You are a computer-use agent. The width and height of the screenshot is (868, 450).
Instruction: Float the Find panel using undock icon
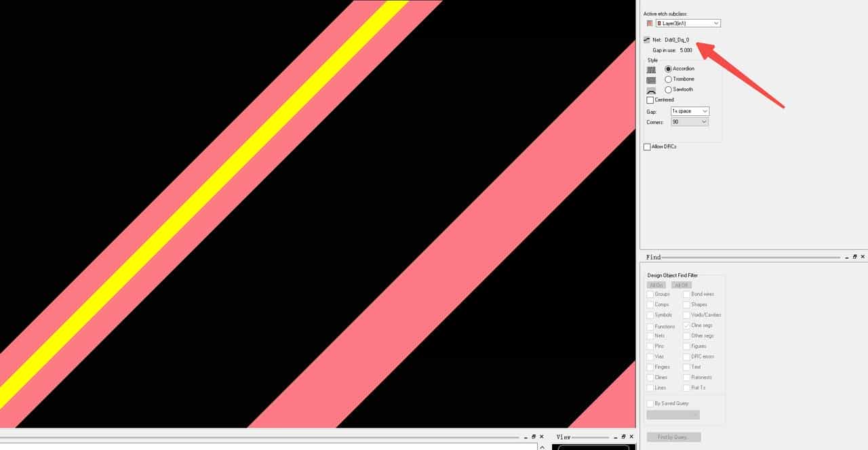(854, 257)
